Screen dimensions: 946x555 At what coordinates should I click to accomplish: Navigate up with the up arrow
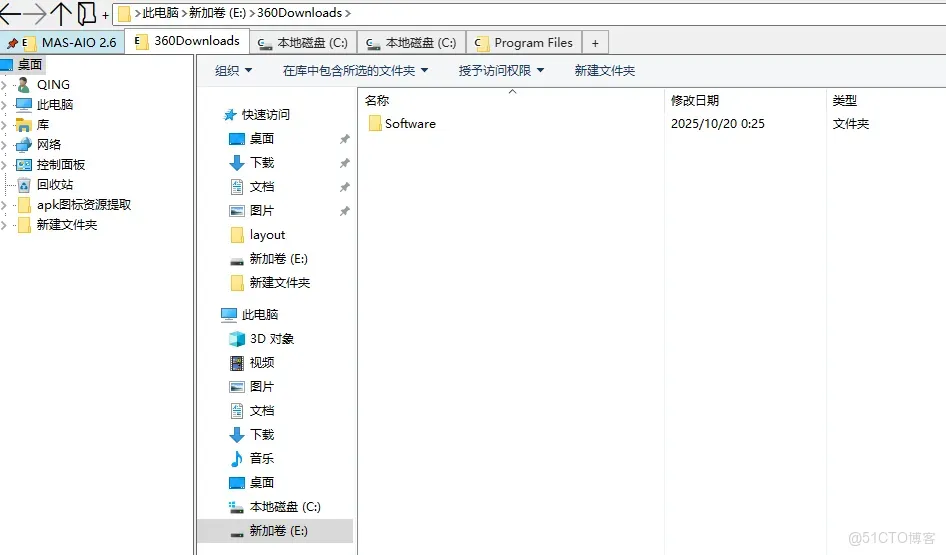(61, 13)
